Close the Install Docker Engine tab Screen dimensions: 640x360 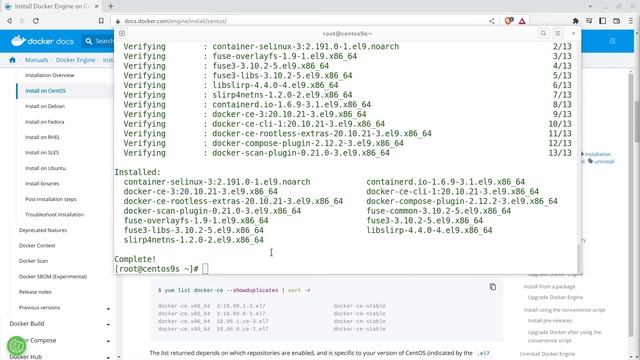point(96,7)
